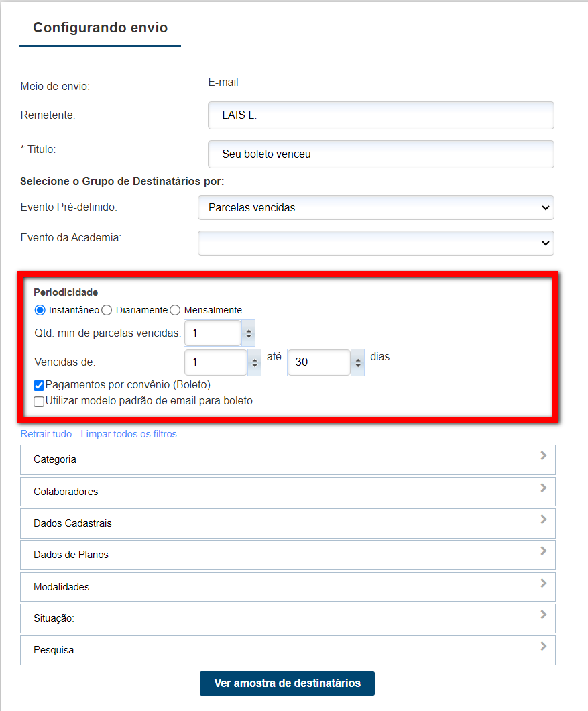Select the Mensalmente radio button
Viewport: 588px width, 711px height.
point(175,310)
